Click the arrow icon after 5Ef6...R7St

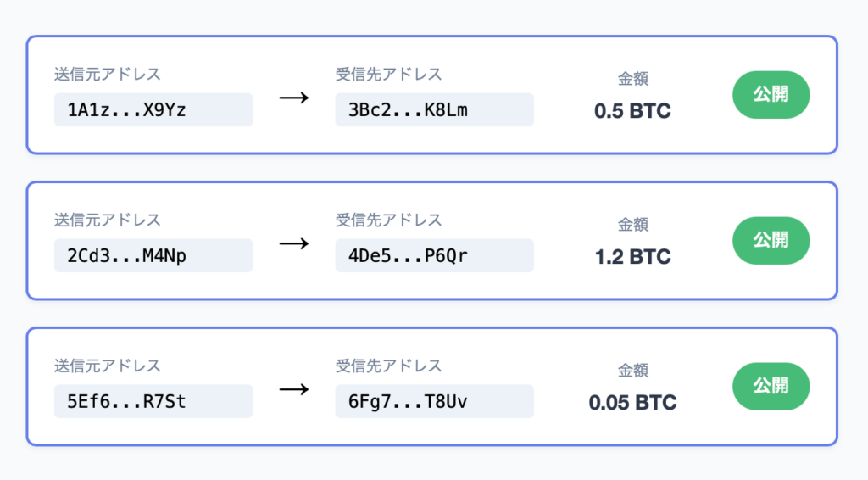pos(293,389)
